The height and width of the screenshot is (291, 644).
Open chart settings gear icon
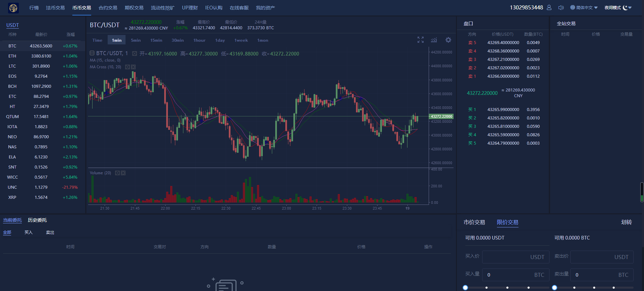[x=448, y=40]
